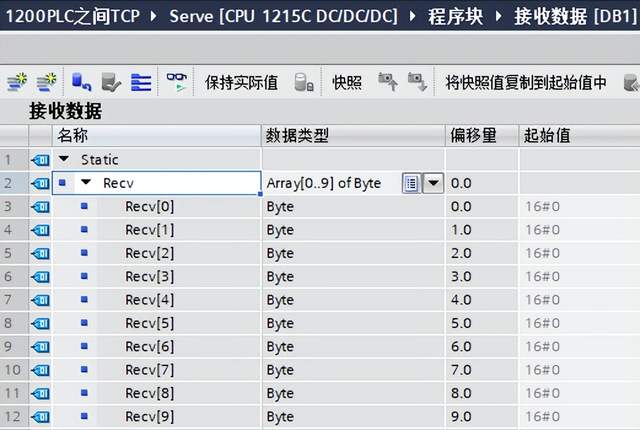Collapse the Static section triangle
The image size is (640, 430).
64,158
